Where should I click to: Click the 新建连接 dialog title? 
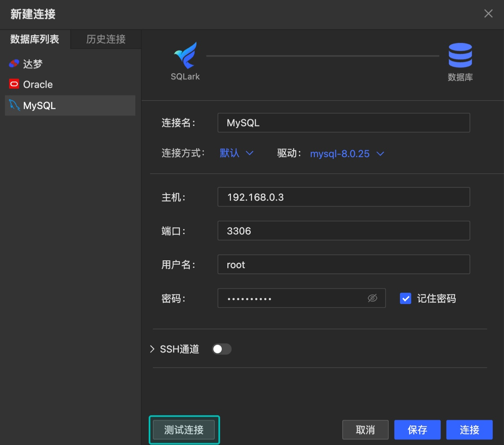click(x=33, y=14)
